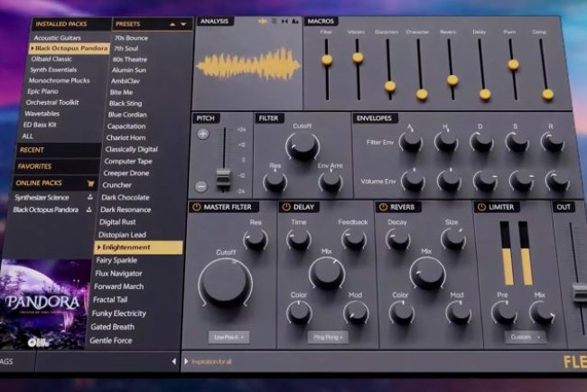Download the online Black Octopus Pandora pack
This screenshot has width=587, height=392.
click(89, 210)
